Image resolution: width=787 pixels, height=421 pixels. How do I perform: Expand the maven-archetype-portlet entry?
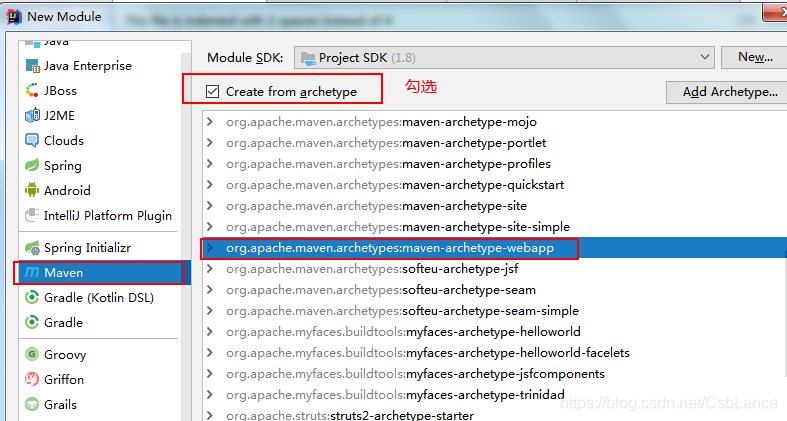210,143
